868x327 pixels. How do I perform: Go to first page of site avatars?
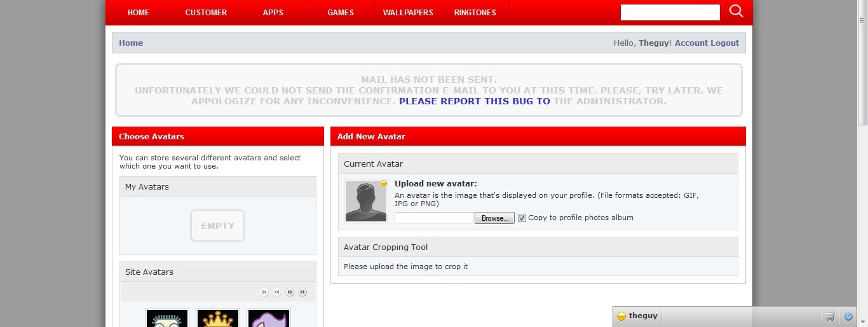[264, 292]
